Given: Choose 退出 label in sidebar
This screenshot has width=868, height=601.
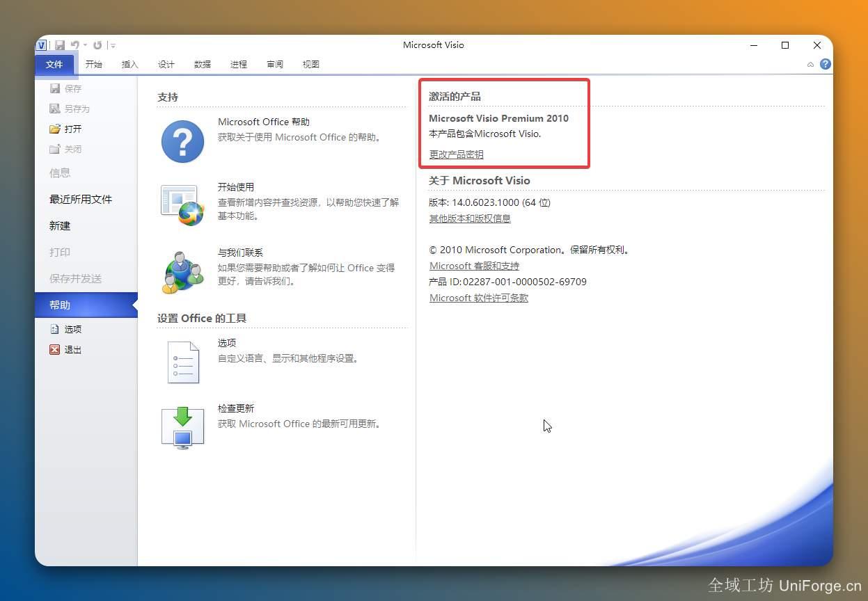Looking at the screenshot, I should [x=73, y=350].
